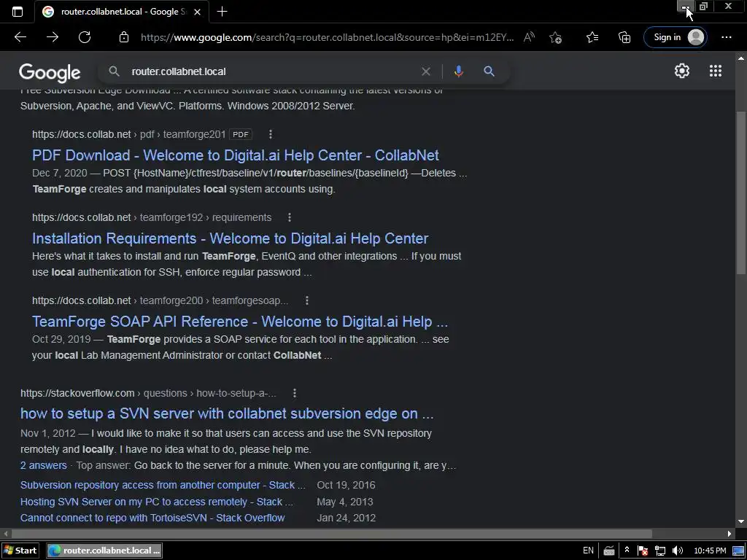Open the browser Settings and more menu
The height and width of the screenshot is (560, 747).
727,37
